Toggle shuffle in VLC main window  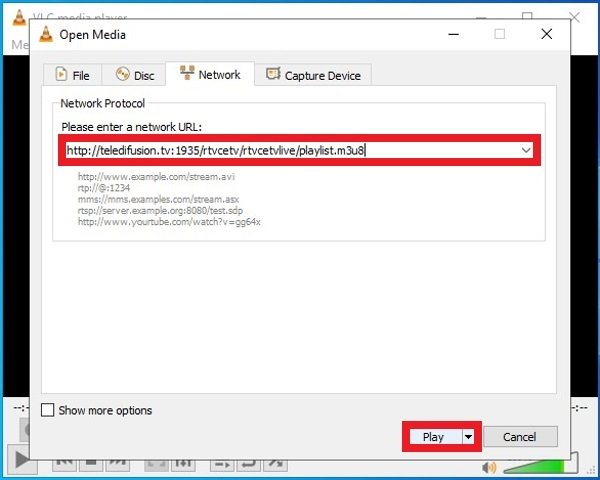[x=276, y=464]
